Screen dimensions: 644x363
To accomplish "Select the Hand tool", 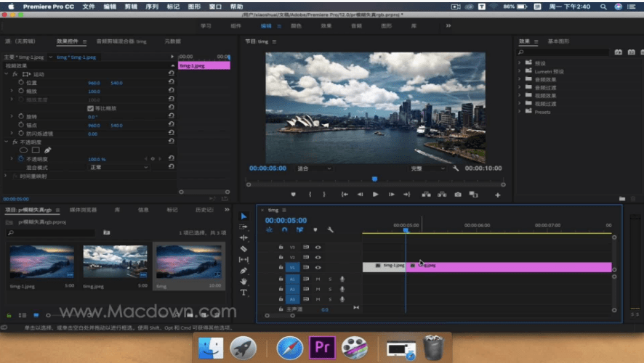I will point(243,281).
